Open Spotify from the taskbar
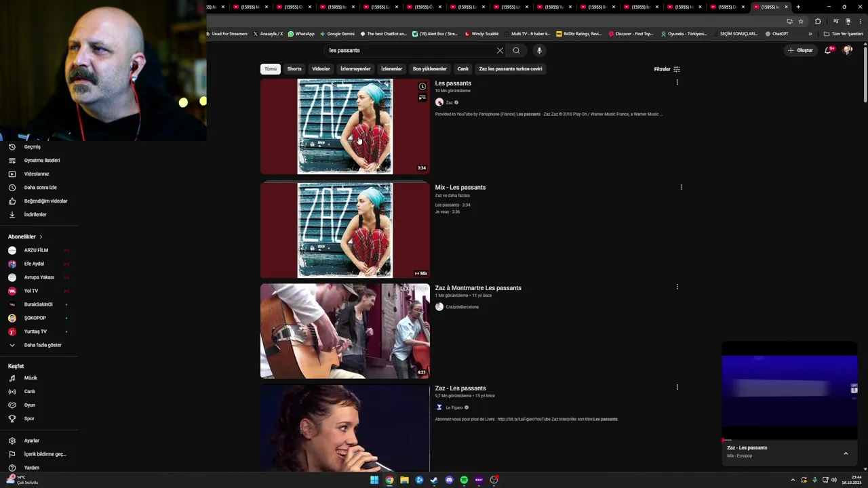The width and height of the screenshot is (868, 488). click(x=464, y=480)
